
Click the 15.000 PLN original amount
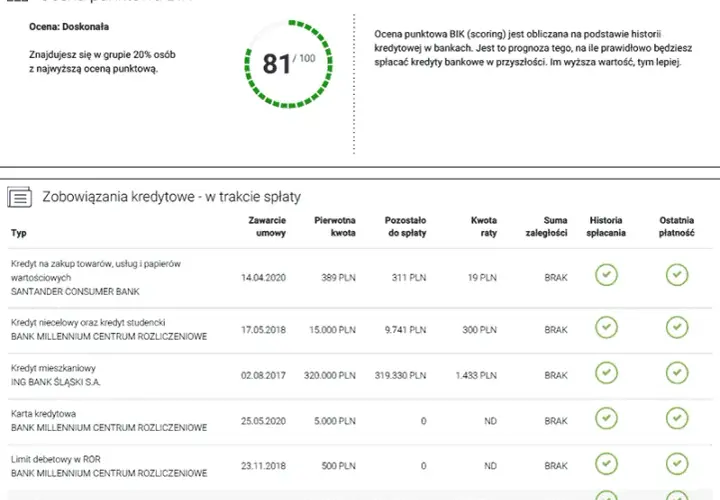pos(332,330)
